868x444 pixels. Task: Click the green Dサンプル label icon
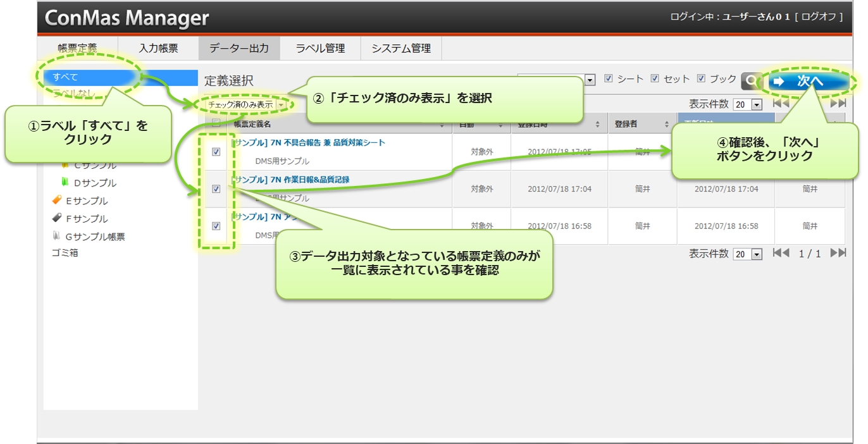point(65,183)
